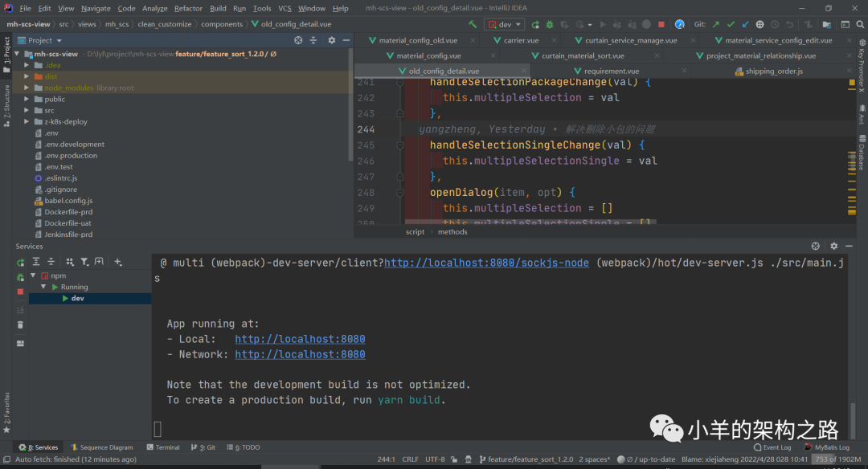Screen dimensions: 868x469
Task: Collapse all in the Project panel
Action: click(x=313, y=40)
